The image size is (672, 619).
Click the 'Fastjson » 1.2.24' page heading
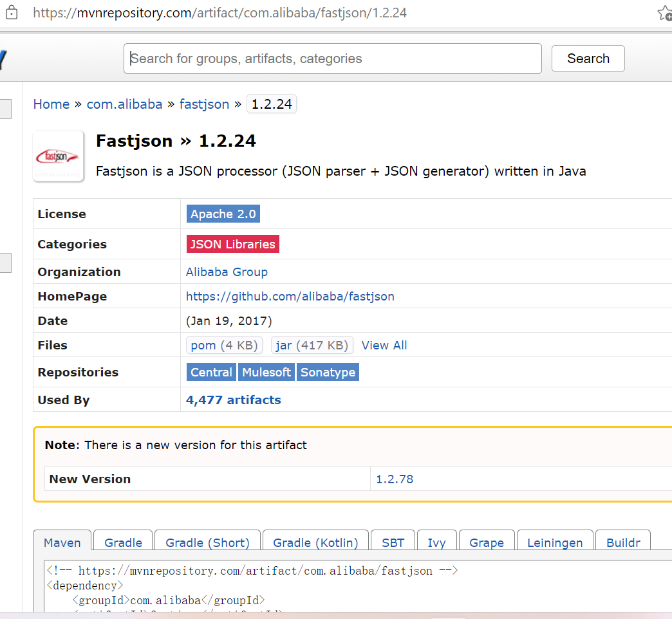coord(176,141)
